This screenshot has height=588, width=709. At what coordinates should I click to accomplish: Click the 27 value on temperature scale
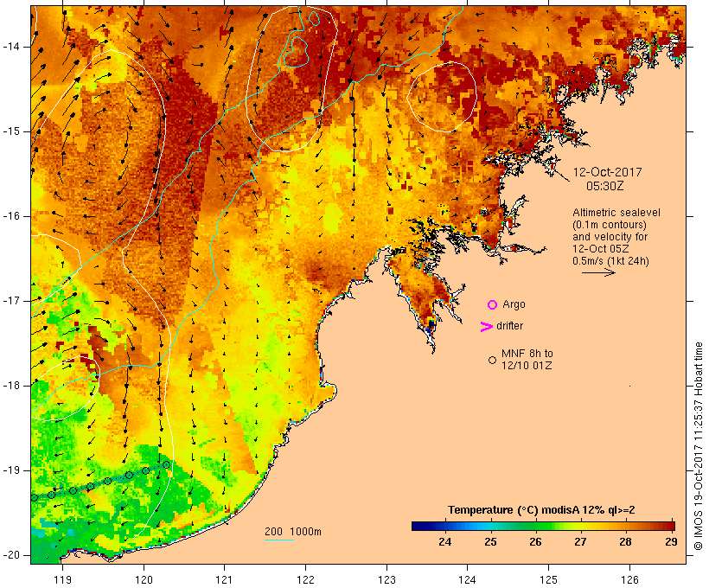[580, 541]
